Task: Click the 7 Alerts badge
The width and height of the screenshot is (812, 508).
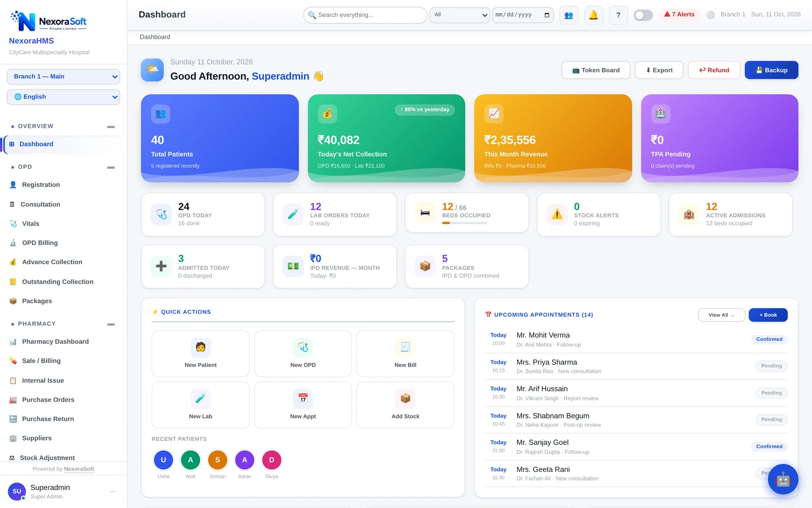Action: pos(680,15)
